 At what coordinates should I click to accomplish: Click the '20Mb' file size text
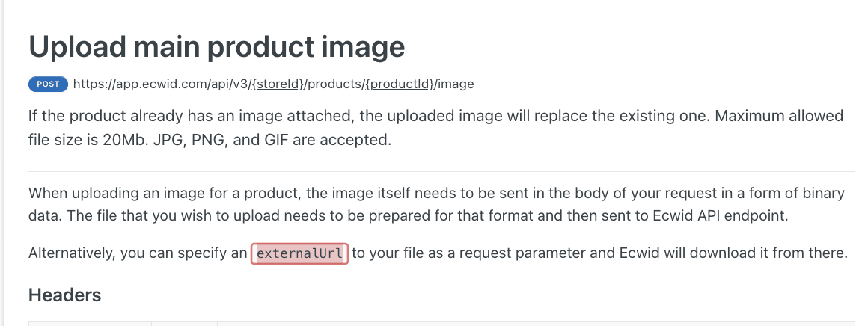click(123, 140)
